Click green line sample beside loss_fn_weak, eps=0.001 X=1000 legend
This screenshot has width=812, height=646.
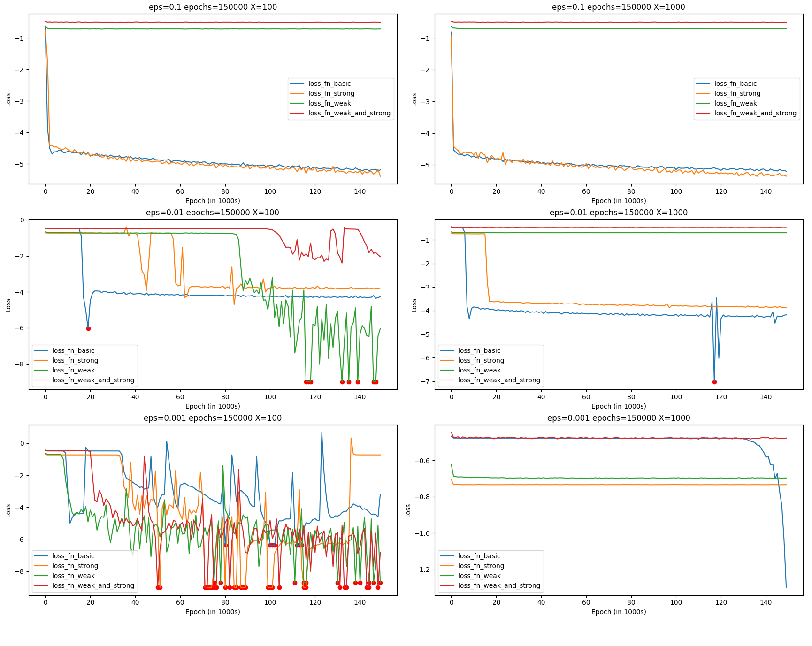click(x=447, y=576)
